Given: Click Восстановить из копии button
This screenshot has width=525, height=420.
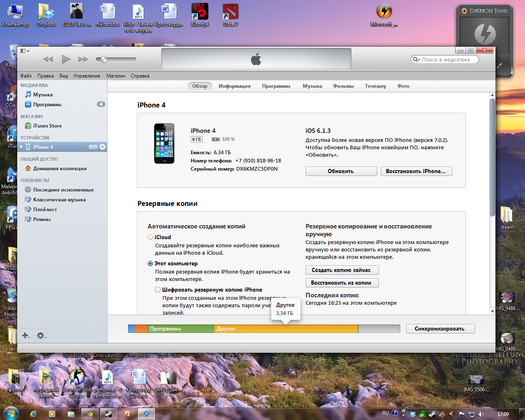Looking at the screenshot, I should [342, 283].
